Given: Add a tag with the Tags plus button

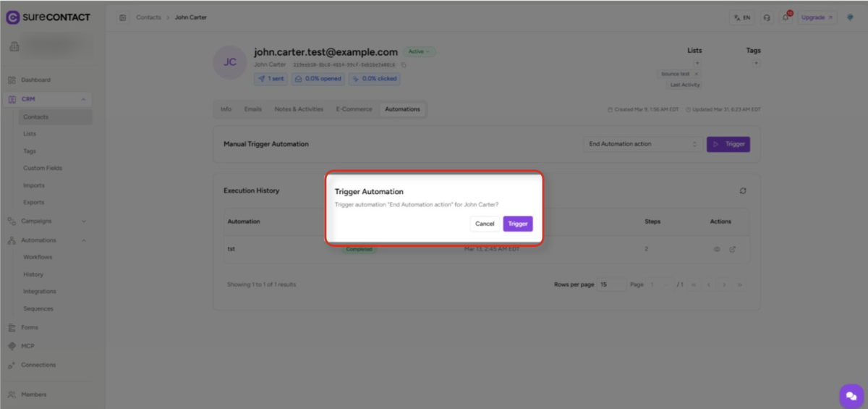Looking at the screenshot, I should [x=756, y=63].
